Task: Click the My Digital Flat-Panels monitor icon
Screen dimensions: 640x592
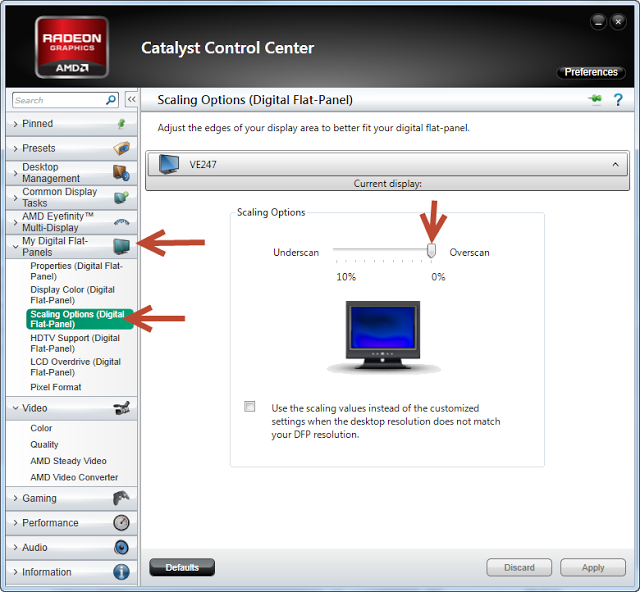Action: tap(122, 246)
